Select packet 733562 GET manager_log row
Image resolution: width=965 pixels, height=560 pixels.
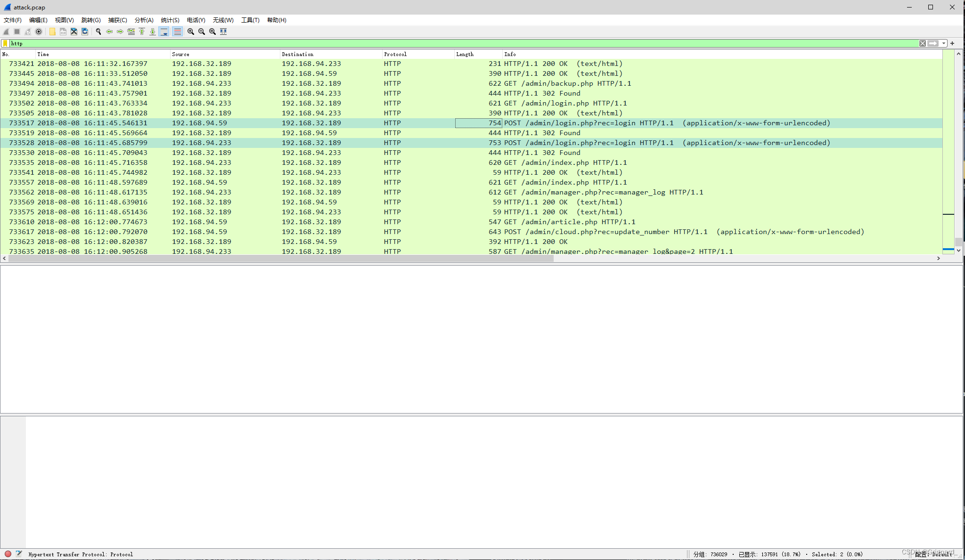471,192
